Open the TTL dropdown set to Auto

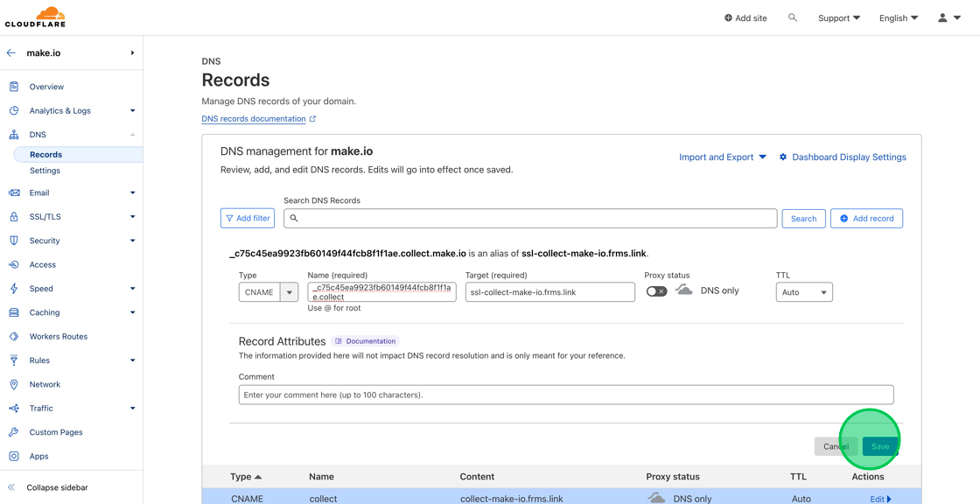(803, 291)
